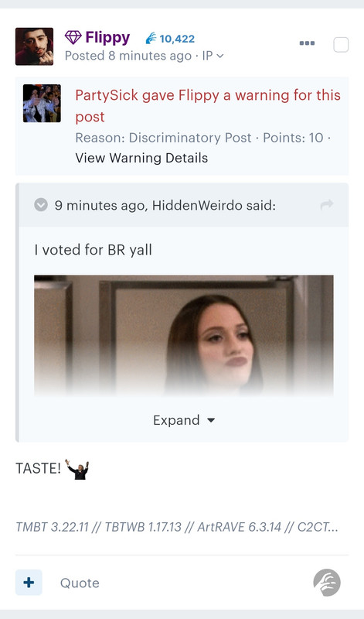364x619 pixels.
Task: Click the blue paw reputation icon
Action: [151, 38]
